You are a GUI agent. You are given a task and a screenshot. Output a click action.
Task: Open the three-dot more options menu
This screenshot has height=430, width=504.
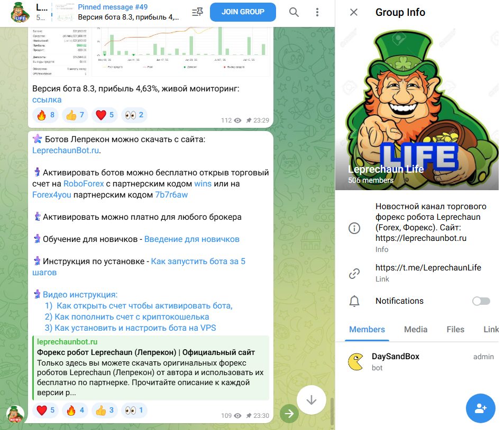pyautogui.click(x=317, y=12)
